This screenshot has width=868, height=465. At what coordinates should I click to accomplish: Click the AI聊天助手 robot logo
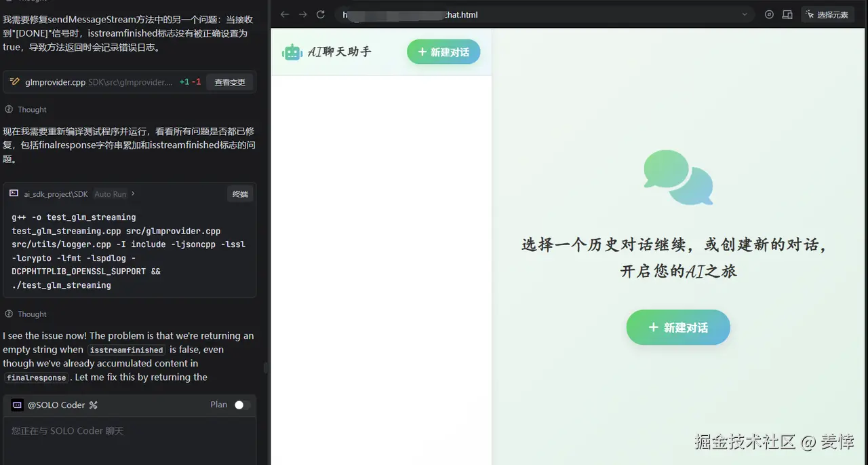click(292, 52)
